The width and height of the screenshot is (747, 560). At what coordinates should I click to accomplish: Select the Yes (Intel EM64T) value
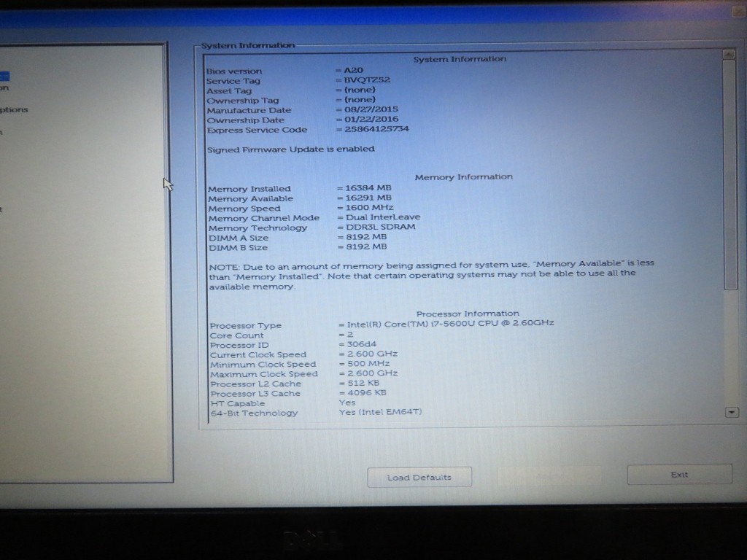(x=380, y=412)
